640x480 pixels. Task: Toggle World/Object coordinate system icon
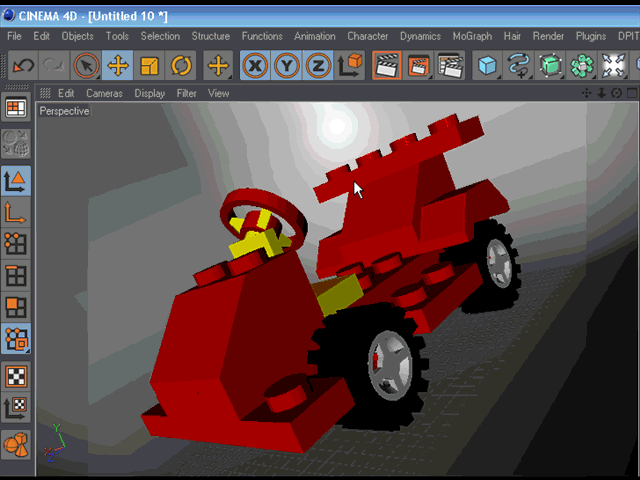pos(349,65)
